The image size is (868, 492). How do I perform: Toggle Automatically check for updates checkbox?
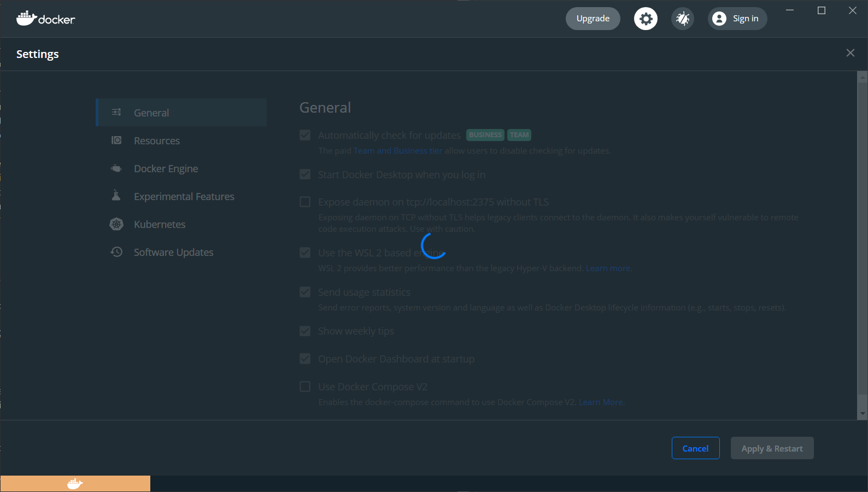point(305,135)
